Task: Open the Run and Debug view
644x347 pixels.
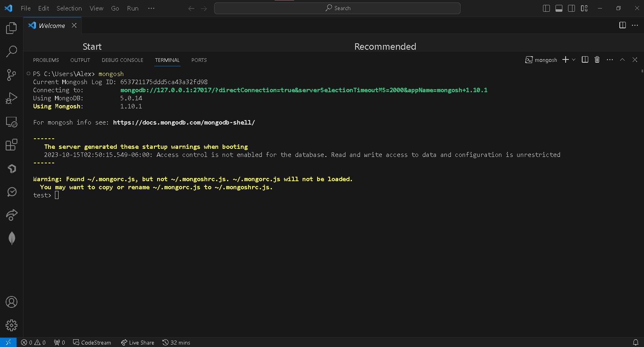Action: [x=11, y=98]
